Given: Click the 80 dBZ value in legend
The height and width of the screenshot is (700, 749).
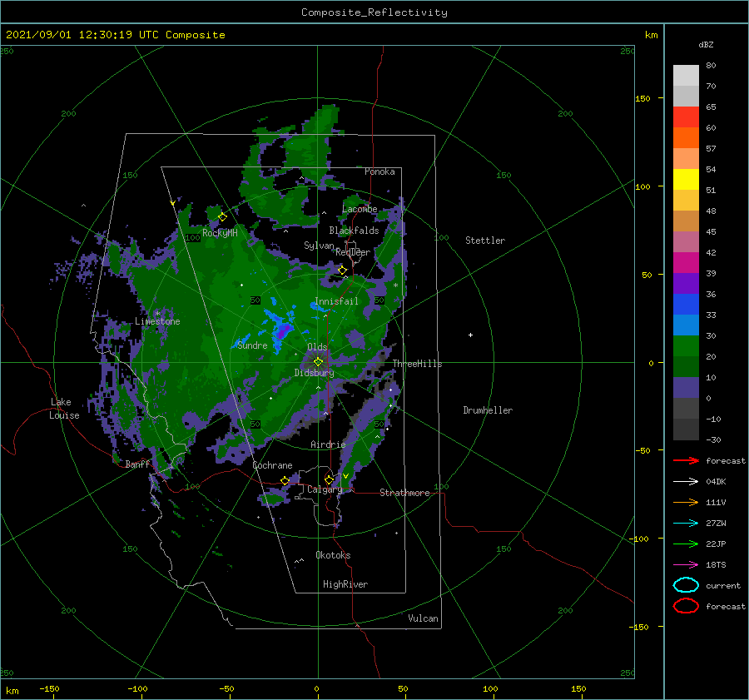Looking at the screenshot, I should coord(711,66).
